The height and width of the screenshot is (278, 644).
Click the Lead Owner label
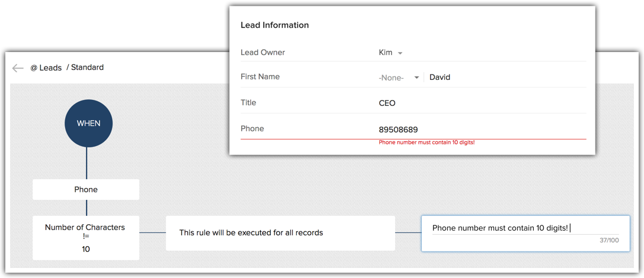(262, 53)
